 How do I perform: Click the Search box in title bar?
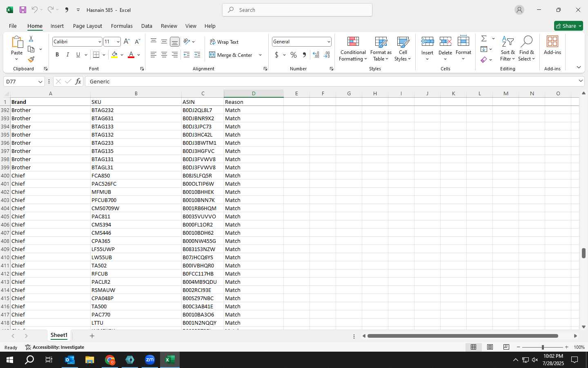pyautogui.click(x=297, y=10)
